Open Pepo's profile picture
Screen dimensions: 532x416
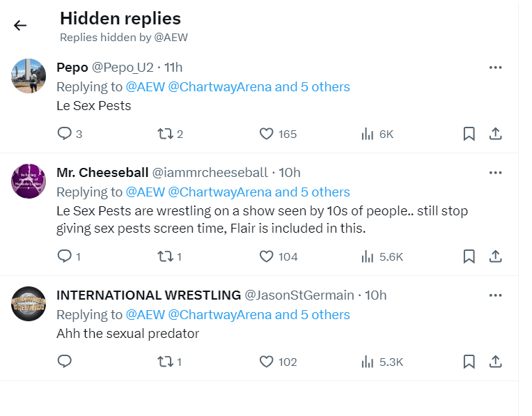coord(29,76)
